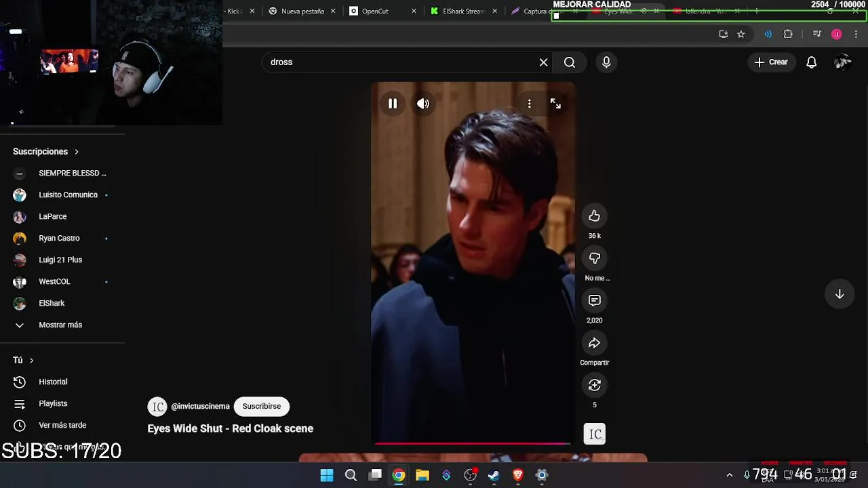The width and height of the screenshot is (868, 488).
Task: Switch to the ElShark Stream tab
Action: (x=464, y=11)
